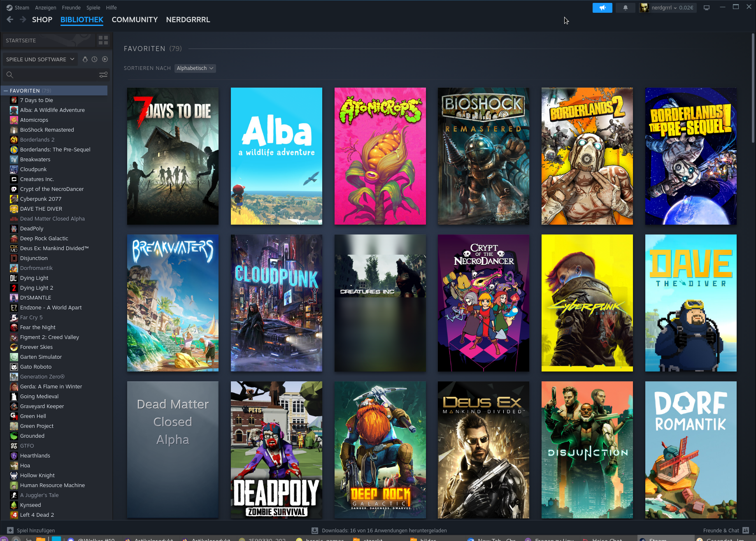Open the Anzeigen menu

pyautogui.click(x=46, y=7)
